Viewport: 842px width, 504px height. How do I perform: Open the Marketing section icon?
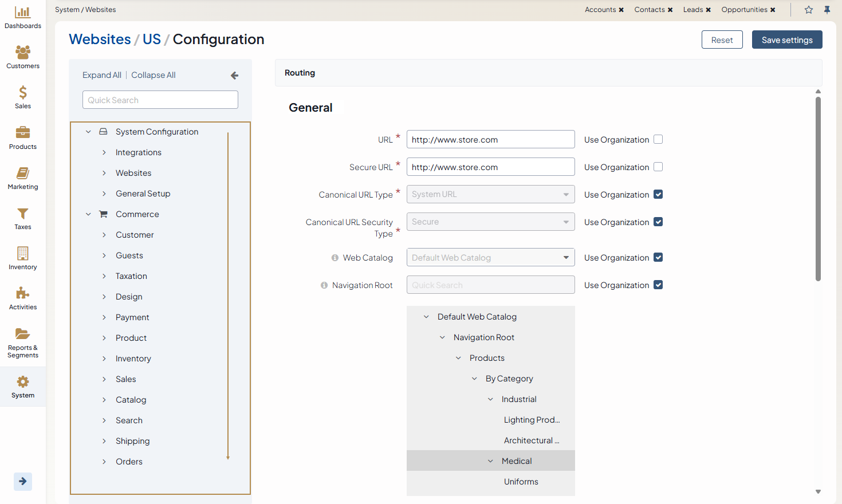[23, 174]
